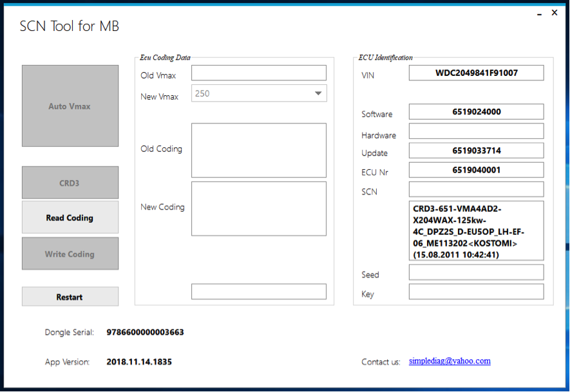Select the VIN field
Image resolution: width=570 pixels, height=392 pixels.
pos(476,73)
